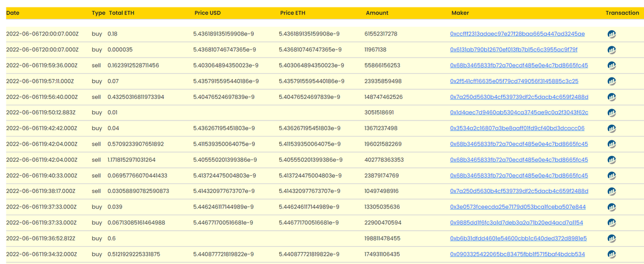This screenshot has height=264, width=644.
Task: Open maker address 0xb6b31dfdd4601e54600cbb1c640ded372d8981e5
Action: pyautogui.click(x=518, y=238)
